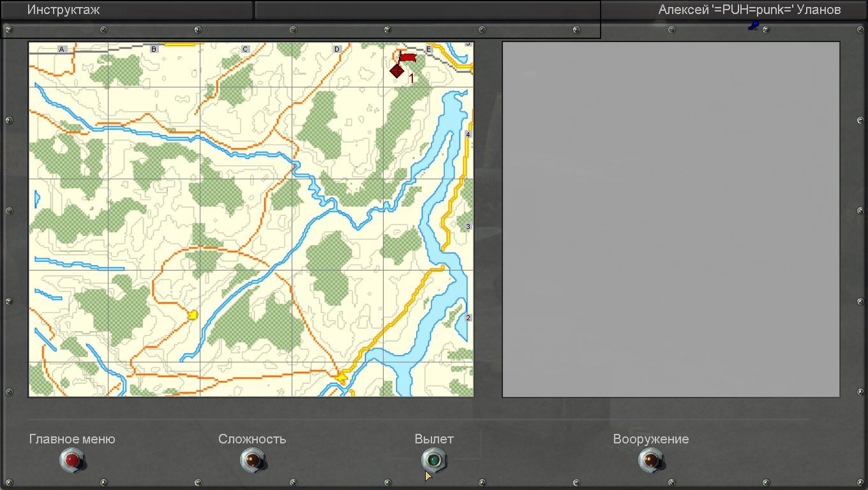Click the Инструктаж screen title

pos(63,10)
